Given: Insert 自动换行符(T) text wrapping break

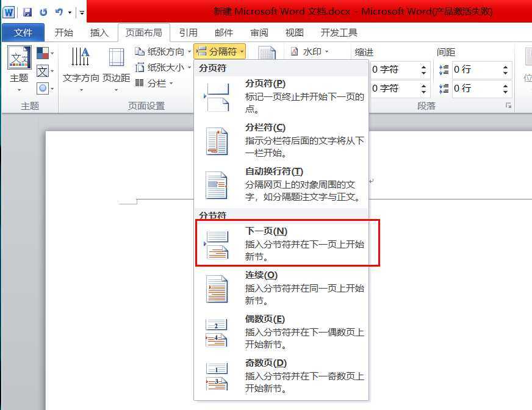Looking at the screenshot, I should 281,185.
